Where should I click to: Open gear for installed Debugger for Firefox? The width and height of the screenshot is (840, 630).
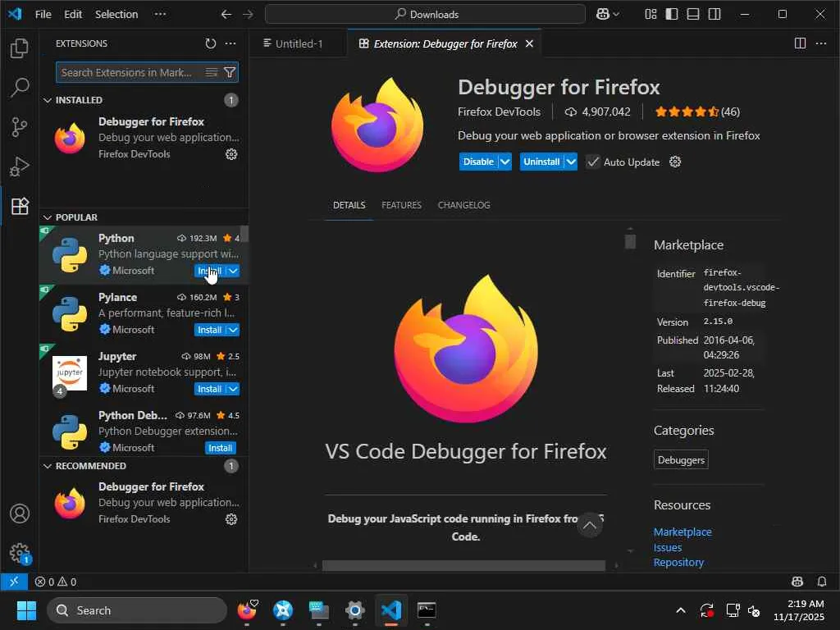coord(231,154)
